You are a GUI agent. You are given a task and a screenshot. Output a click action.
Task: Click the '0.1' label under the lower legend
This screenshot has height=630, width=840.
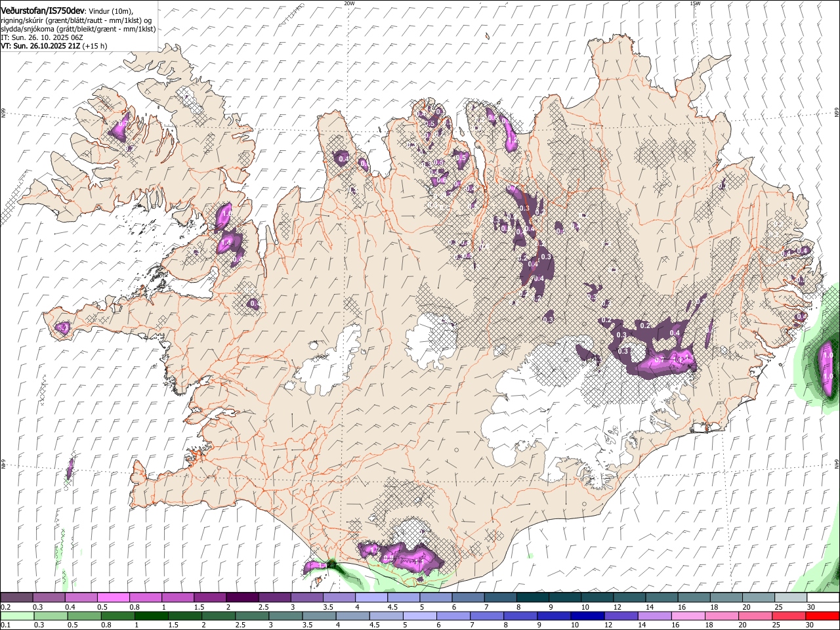(x=5, y=625)
